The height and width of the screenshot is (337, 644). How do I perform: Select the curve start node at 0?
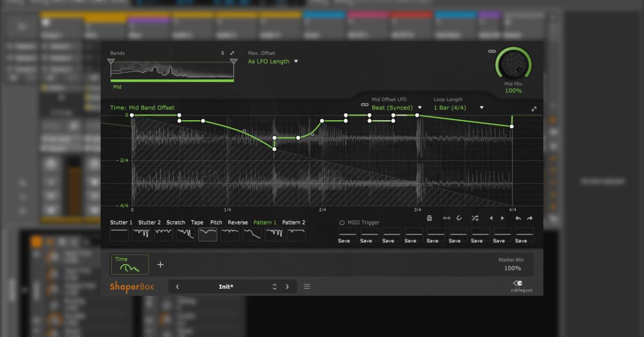[132, 115]
